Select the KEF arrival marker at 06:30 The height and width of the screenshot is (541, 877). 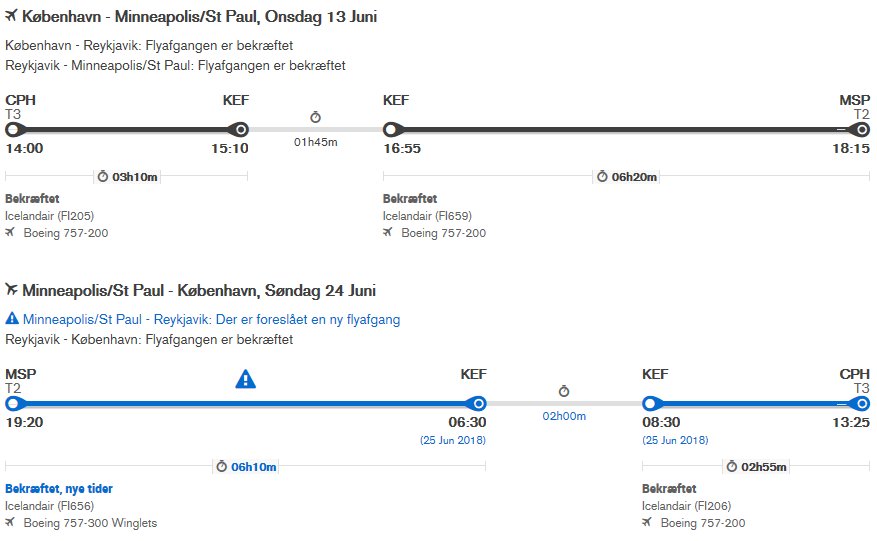coord(478,403)
